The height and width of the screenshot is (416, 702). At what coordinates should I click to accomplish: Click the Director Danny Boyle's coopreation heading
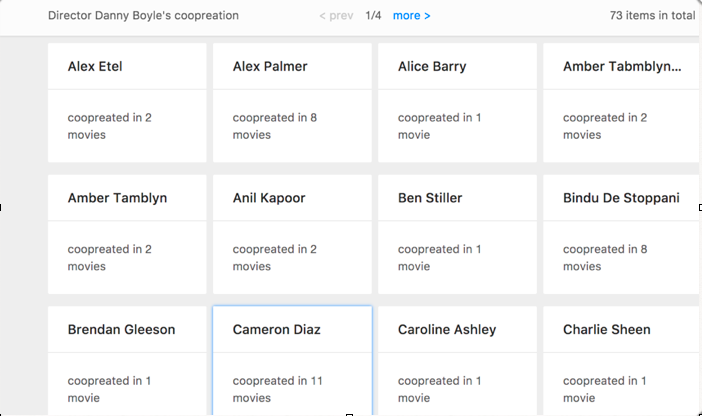[x=143, y=16]
